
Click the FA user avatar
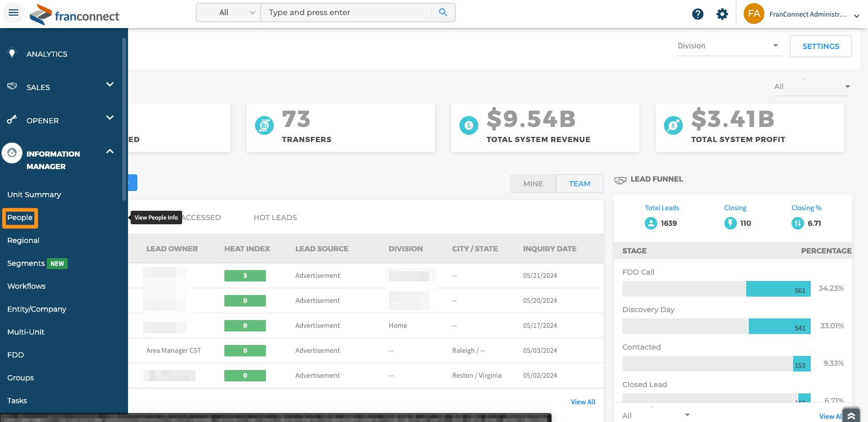(x=754, y=14)
